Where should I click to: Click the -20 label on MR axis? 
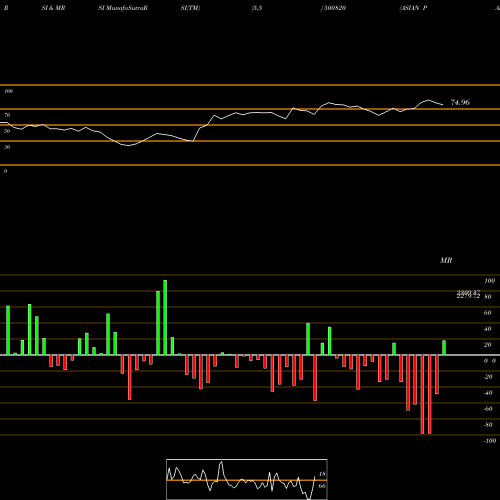[x=488, y=377]
